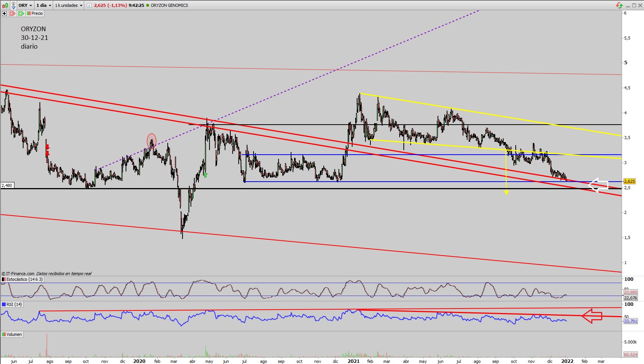Open the Precio indicator label
This screenshot has height=364, width=644.
(35, 14)
